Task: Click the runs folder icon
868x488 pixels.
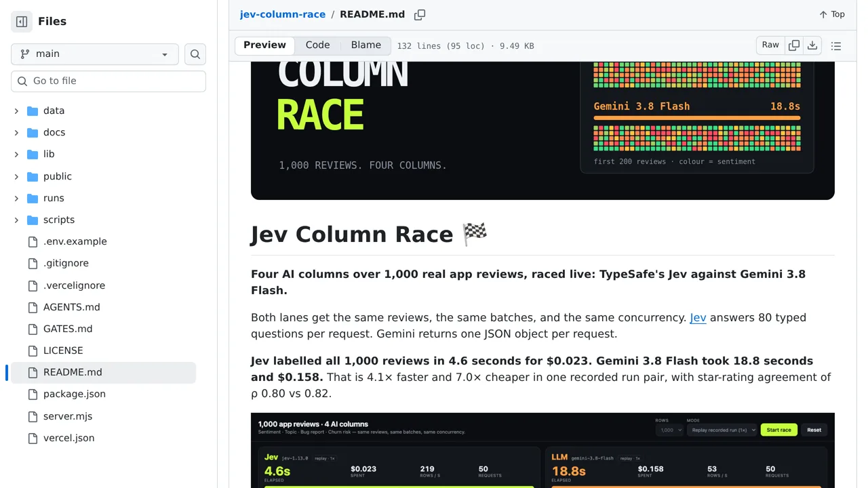Action: tap(33, 198)
